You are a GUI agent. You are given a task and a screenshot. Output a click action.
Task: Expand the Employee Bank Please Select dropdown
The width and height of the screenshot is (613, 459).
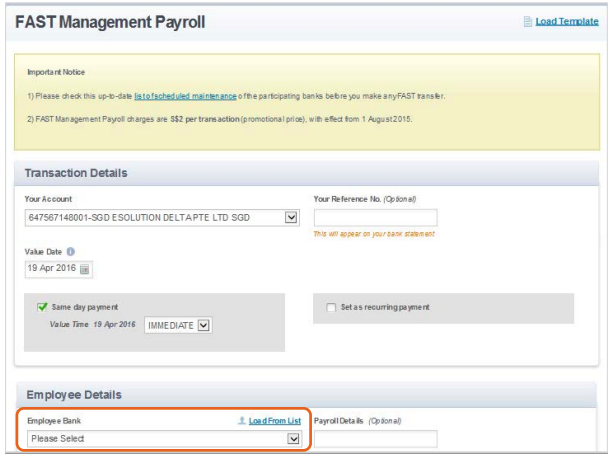164,439
